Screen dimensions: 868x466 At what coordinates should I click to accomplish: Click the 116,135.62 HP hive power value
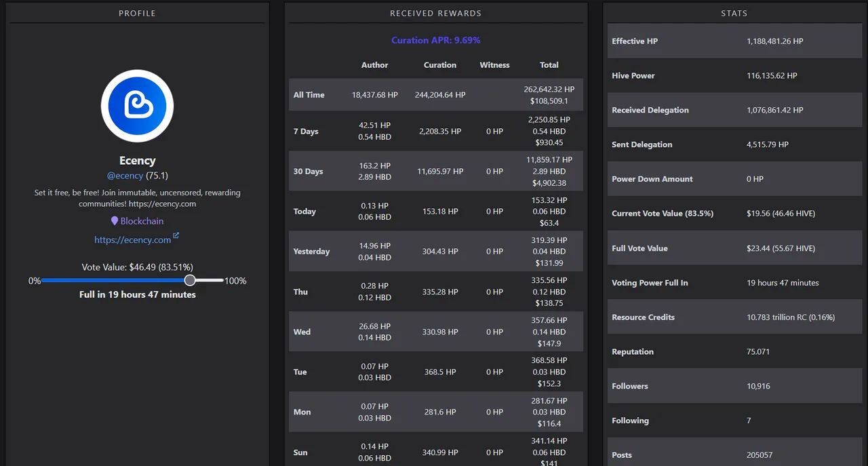tap(772, 76)
